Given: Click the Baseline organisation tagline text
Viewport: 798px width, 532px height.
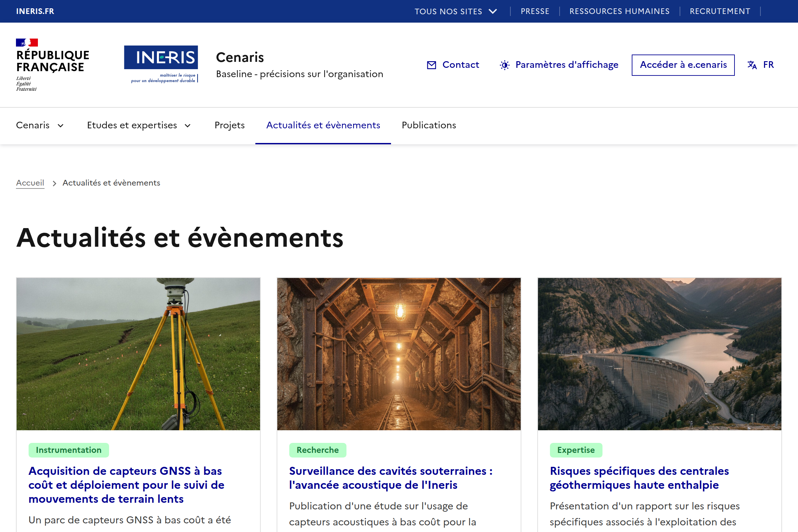Looking at the screenshot, I should tap(300, 74).
